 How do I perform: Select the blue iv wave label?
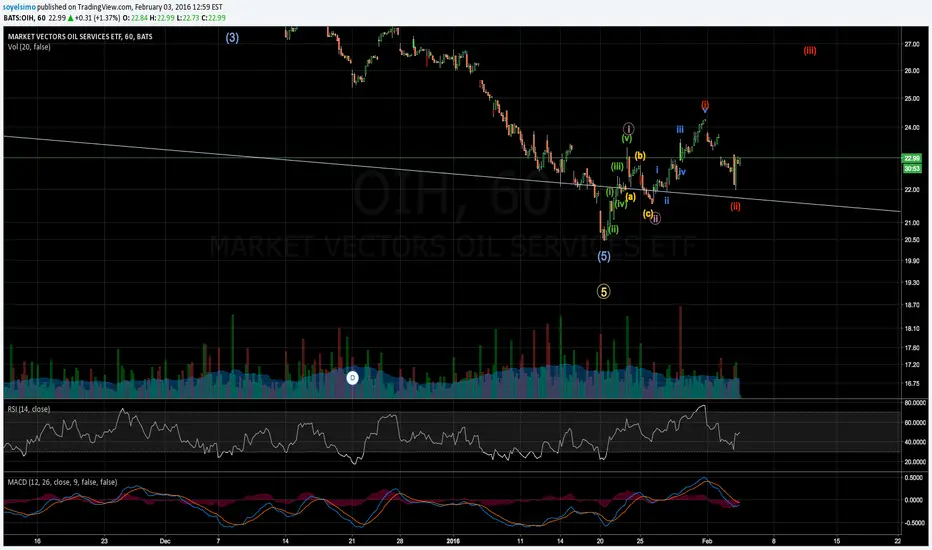[x=682, y=172]
